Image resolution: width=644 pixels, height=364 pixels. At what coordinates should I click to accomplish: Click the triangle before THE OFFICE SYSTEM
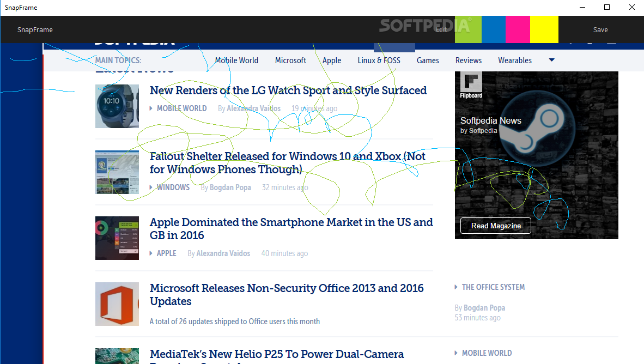pos(456,287)
